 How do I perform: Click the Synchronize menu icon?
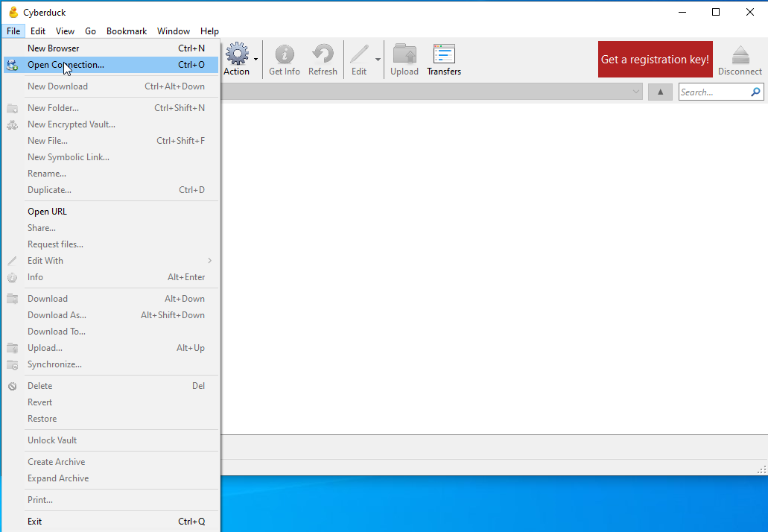point(12,365)
